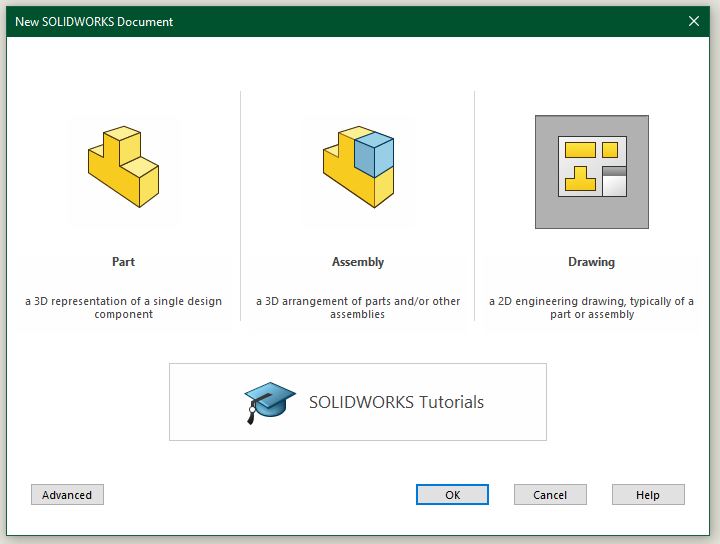Click the bold Part label
Screen dimensions: 720x544
[124, 262]
